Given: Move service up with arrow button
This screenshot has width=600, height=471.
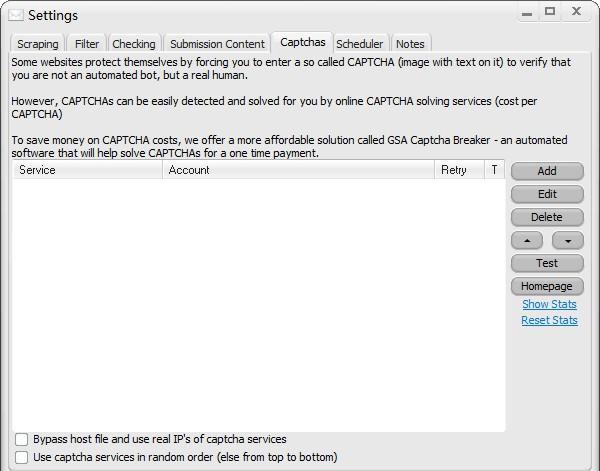Looking at the screenshot, I should (x=527, y=240).
